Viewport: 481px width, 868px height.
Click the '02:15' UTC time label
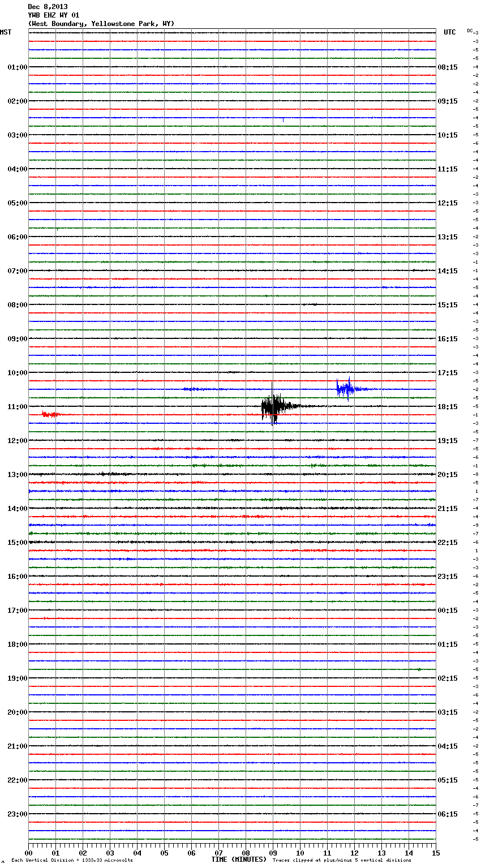coord(448,678)
